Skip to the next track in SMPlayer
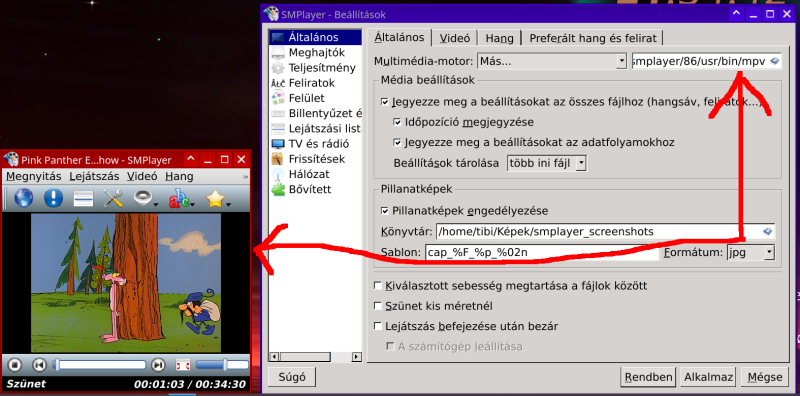The width and height of the screenshot is (800, 396). pos(158,365)
